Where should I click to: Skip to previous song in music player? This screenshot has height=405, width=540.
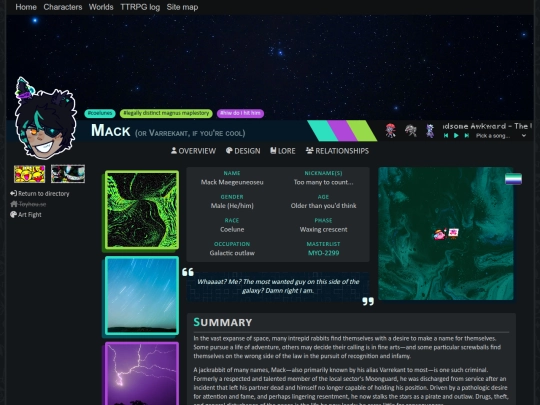pyautogui.click(x=446, y=136)
